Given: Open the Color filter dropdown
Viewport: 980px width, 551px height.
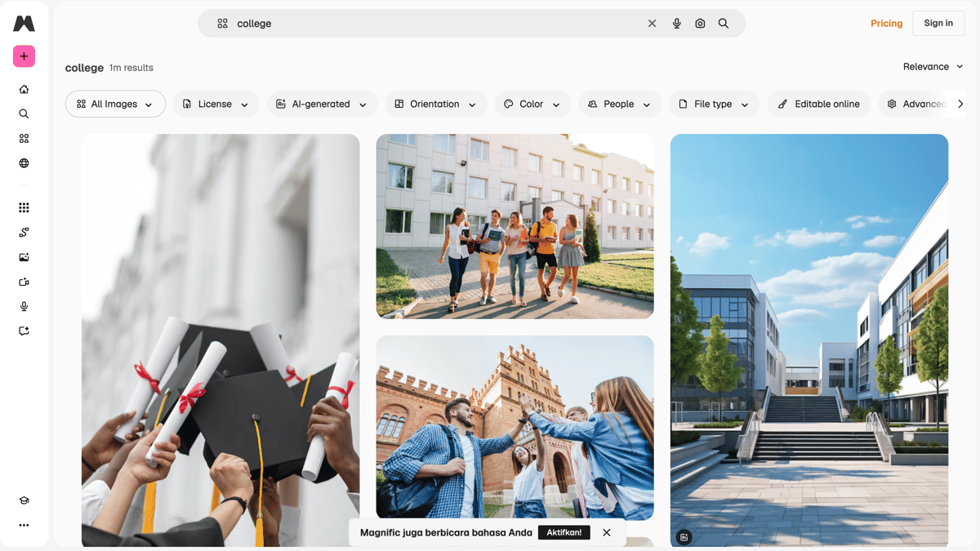Looking at the screenshot, I should [x=532, y=104].
